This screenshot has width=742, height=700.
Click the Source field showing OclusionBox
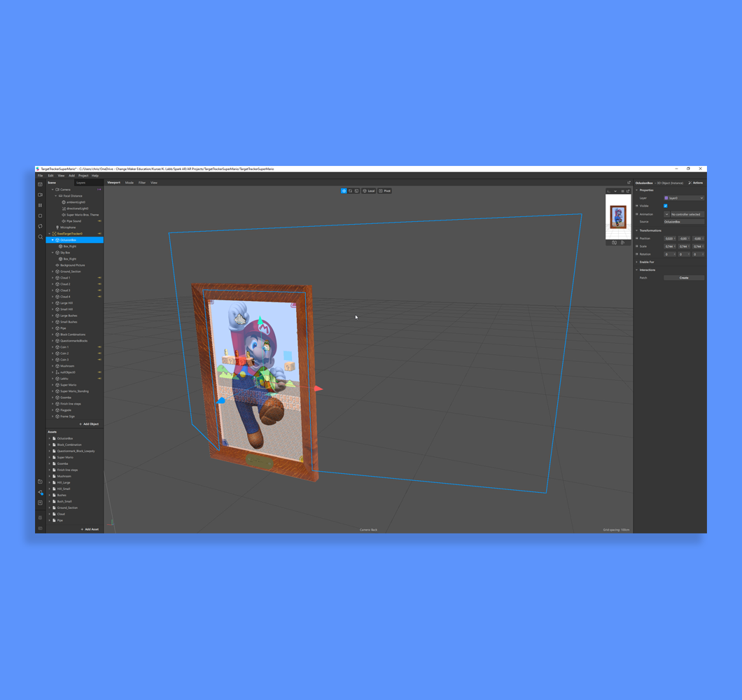point(684,221)
